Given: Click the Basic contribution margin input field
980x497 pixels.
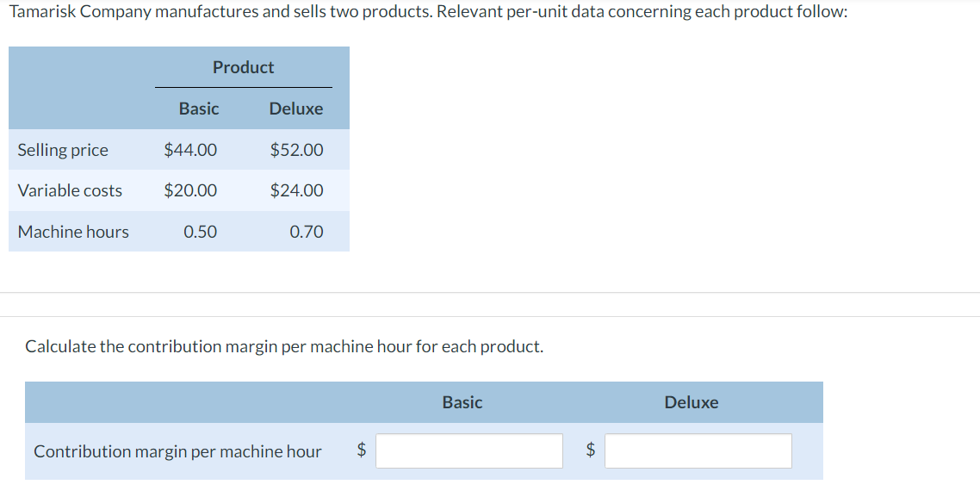Looking at the screenshot, I should pos(468,450).
